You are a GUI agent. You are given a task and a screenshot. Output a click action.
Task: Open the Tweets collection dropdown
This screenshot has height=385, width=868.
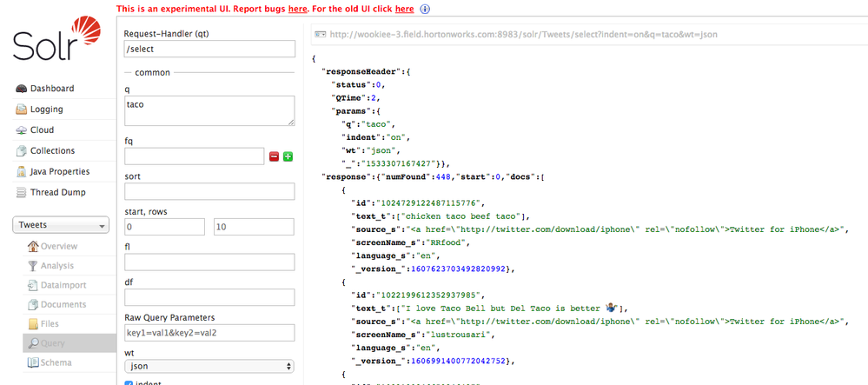(x=60, y=226)
